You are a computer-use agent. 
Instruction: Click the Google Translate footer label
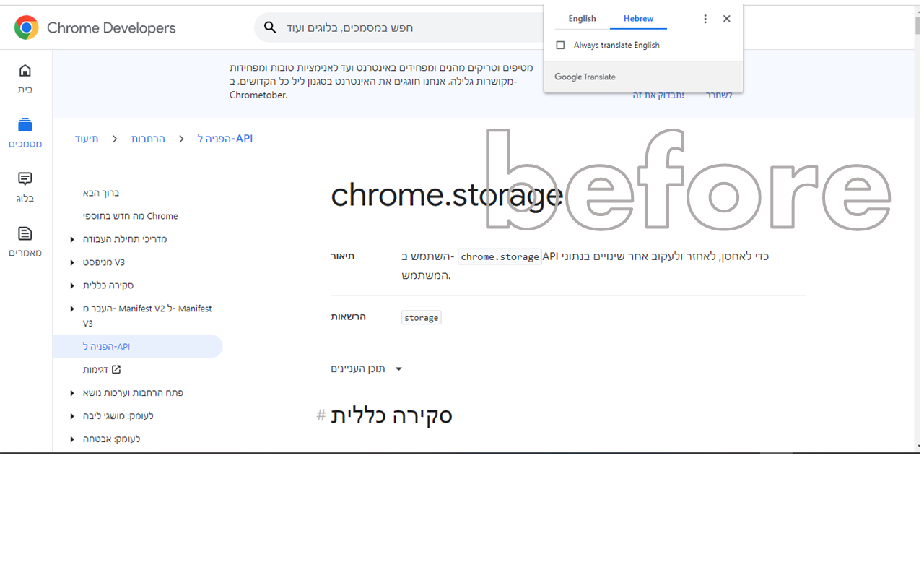point(585,77)
